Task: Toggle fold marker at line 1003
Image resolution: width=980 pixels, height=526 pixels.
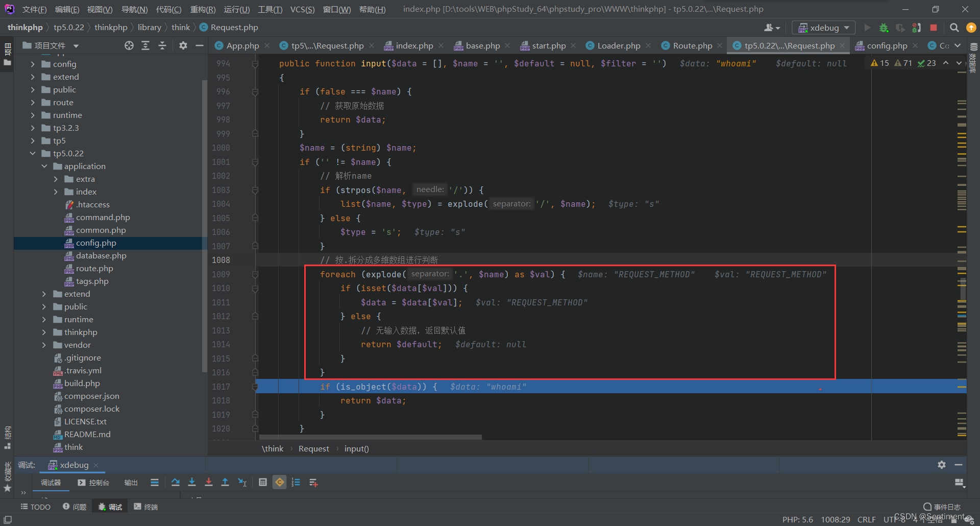Action: coord(255,190)
